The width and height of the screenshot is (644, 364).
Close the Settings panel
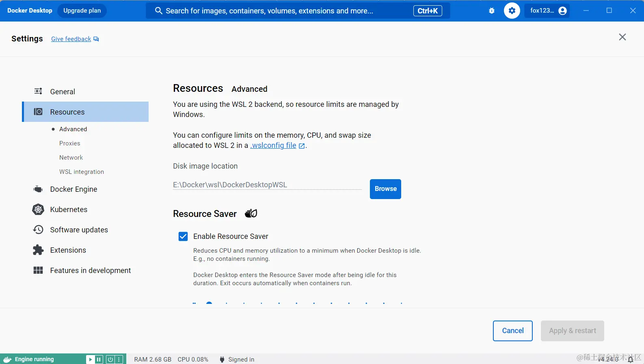[622, 37]
